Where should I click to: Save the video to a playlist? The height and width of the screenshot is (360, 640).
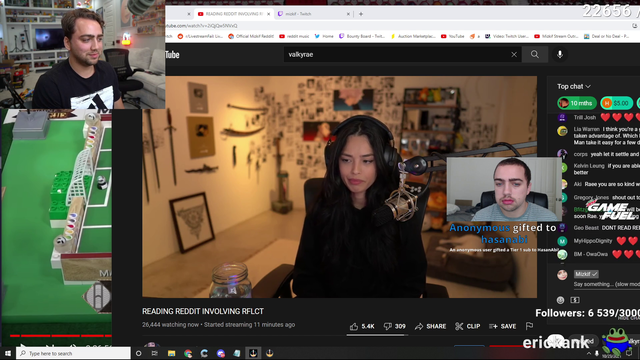point(502,327)
